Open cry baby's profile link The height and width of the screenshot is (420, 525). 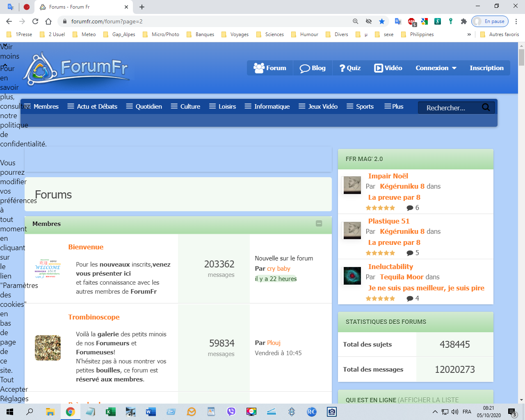pyautogui.click(x=278, y=269)
